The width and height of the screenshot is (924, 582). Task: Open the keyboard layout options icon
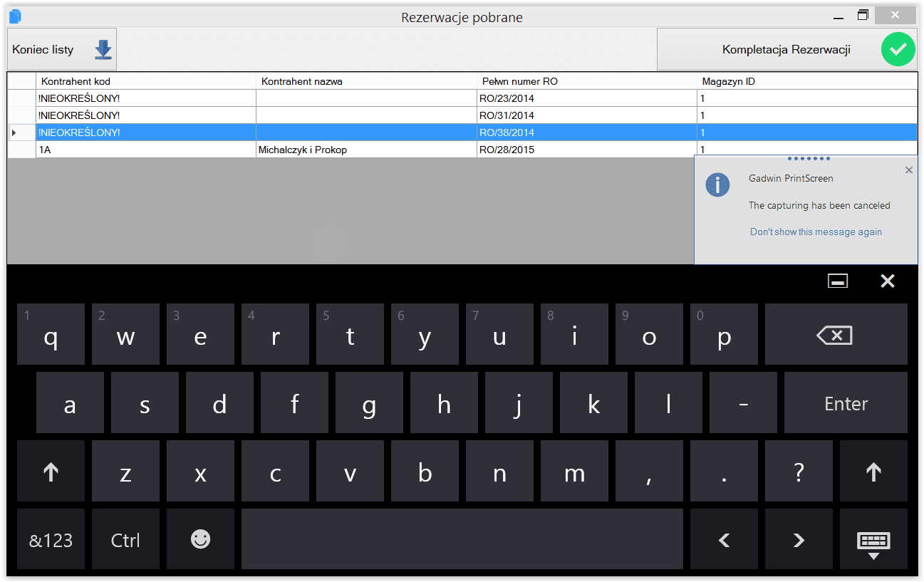point(873,539)
